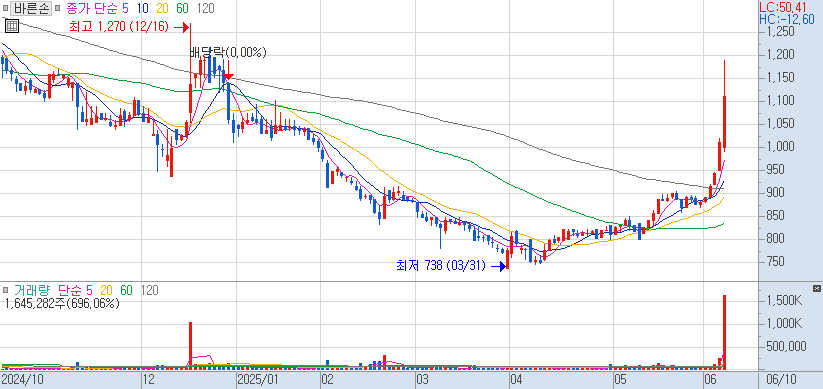
Task: Click the square marker before 거래량
Action: click(6, 290)
